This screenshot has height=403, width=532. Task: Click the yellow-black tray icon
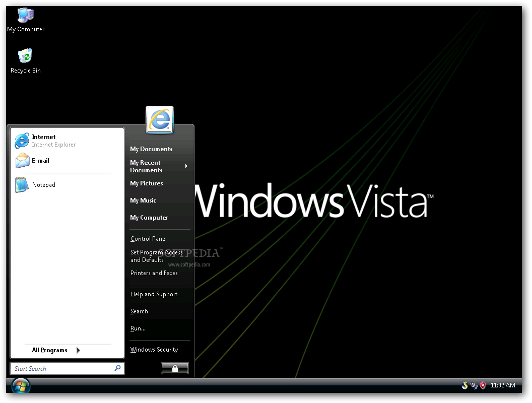coord(465,385)
